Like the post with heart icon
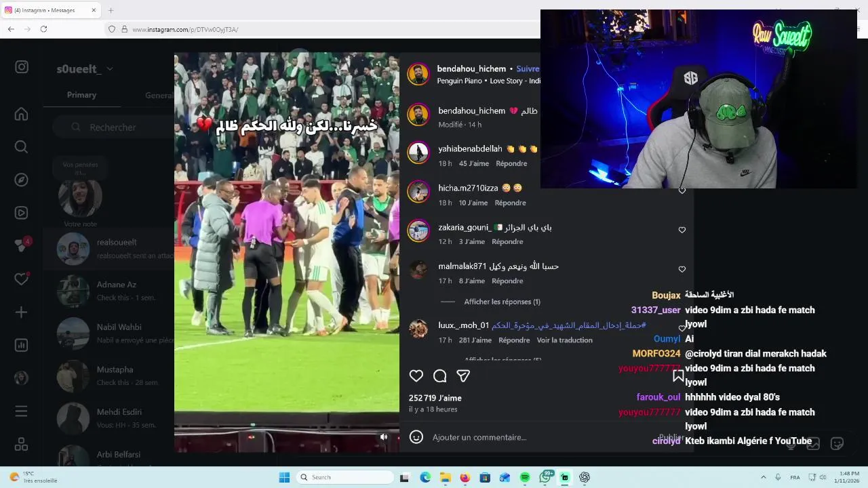The image size is (868, 488). (416, 376)
